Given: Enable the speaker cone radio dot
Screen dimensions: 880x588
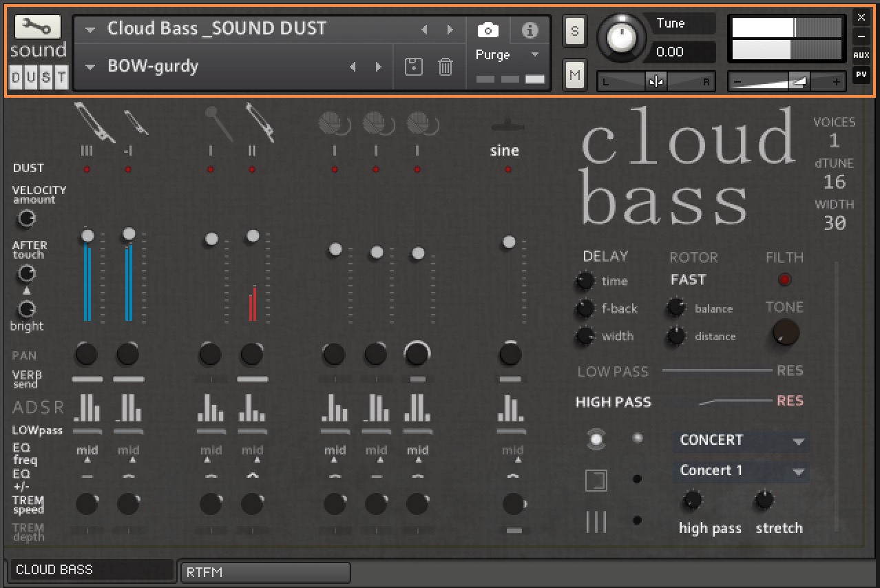Looking at the screenshot, I should click(638, 438).
